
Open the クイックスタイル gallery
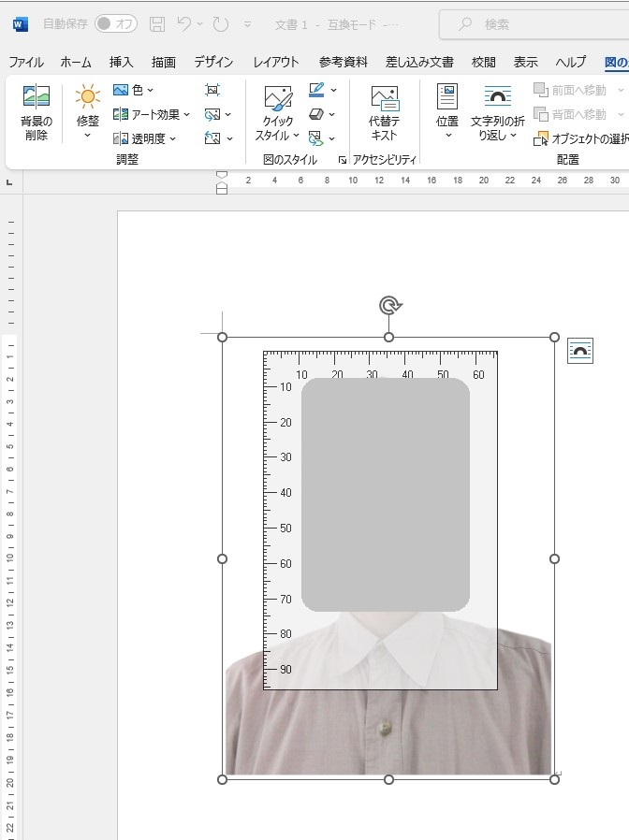click(277, 112)
